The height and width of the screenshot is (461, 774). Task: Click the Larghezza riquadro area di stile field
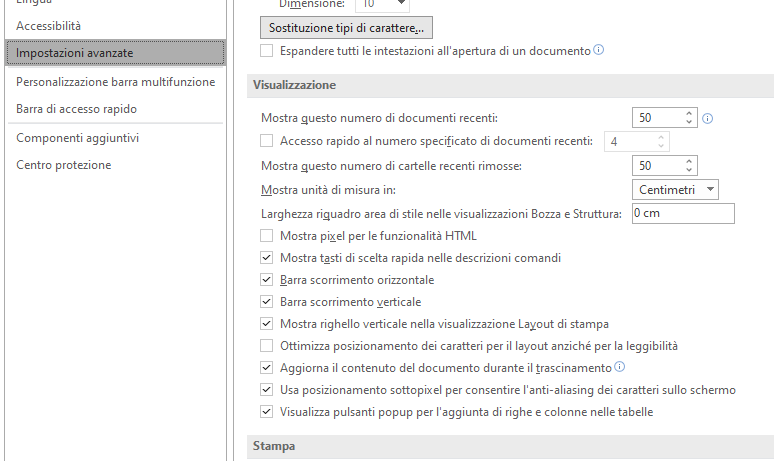tap(683, 213)
